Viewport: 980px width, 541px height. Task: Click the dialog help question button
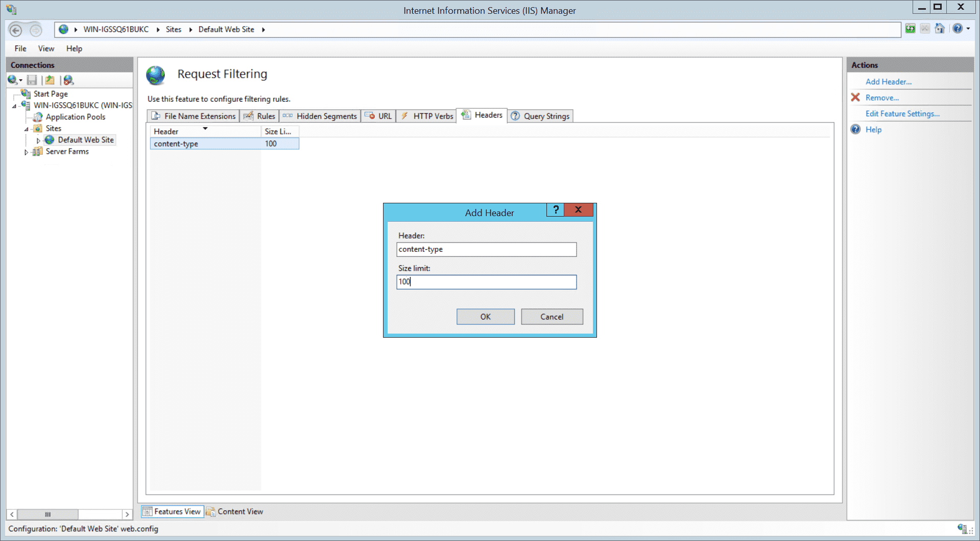coord(556,209)
